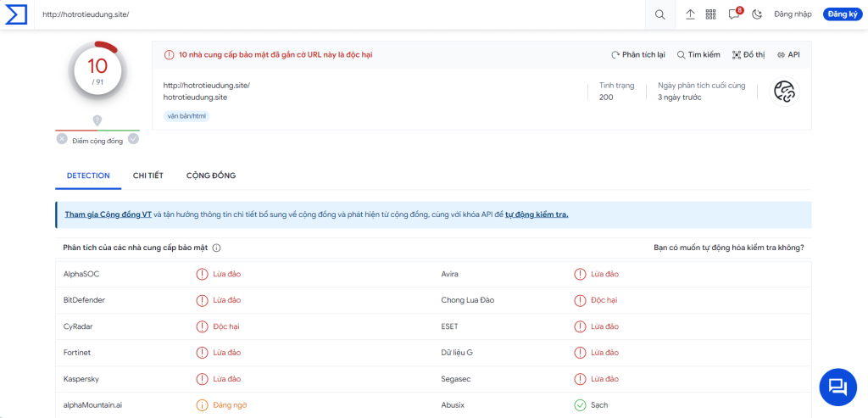Click the warning icon in the ESET row
This screenshot has height=418, width=868.
pos(580,326)
